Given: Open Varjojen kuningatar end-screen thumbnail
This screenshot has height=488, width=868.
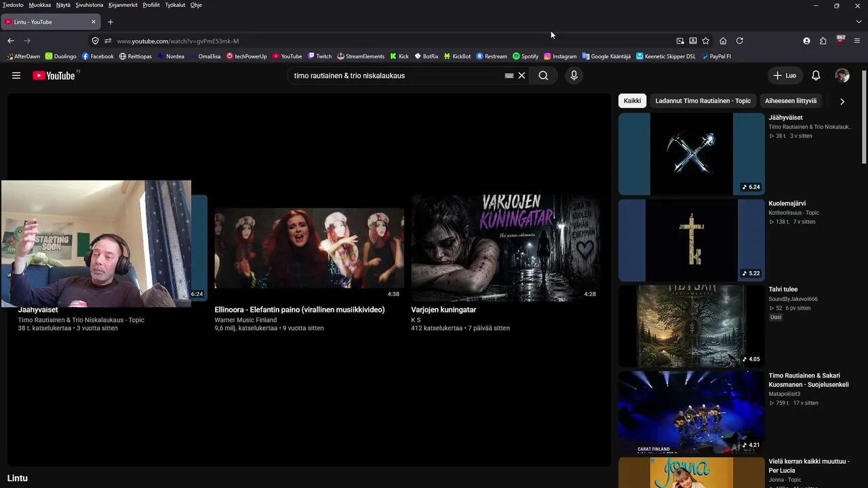Looking at the screenshot, I should click(506, 248).
